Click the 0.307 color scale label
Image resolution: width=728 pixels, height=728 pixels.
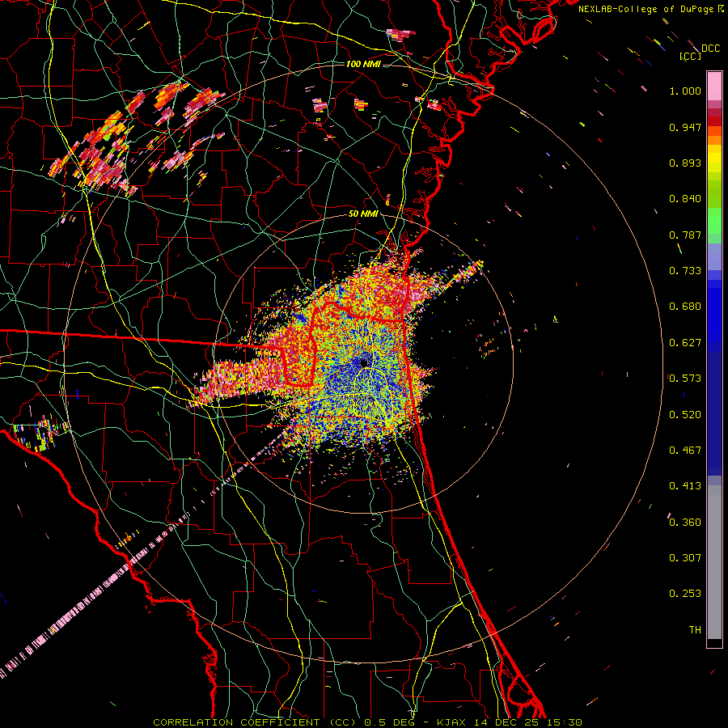coord(685,558)
